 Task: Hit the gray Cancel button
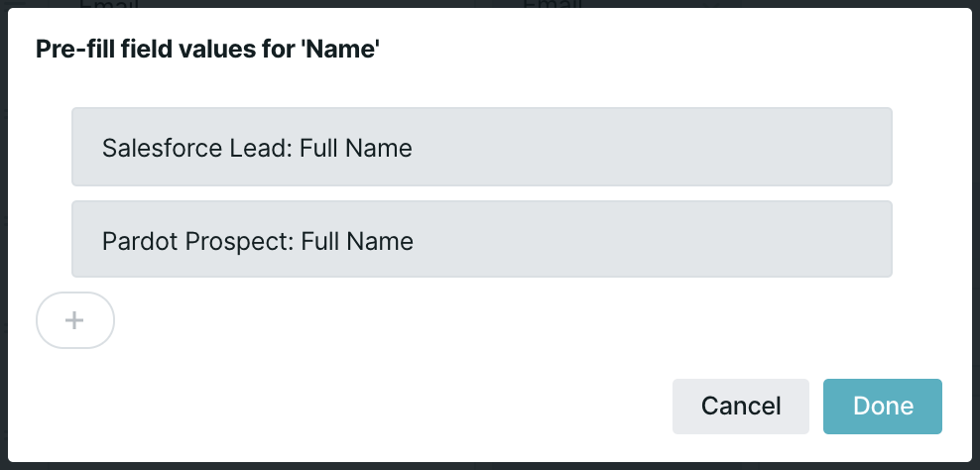(x=740, y=406)
